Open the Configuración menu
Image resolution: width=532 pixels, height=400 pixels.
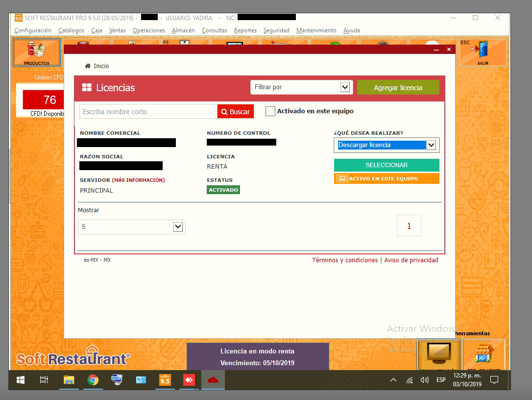point(33,30)
